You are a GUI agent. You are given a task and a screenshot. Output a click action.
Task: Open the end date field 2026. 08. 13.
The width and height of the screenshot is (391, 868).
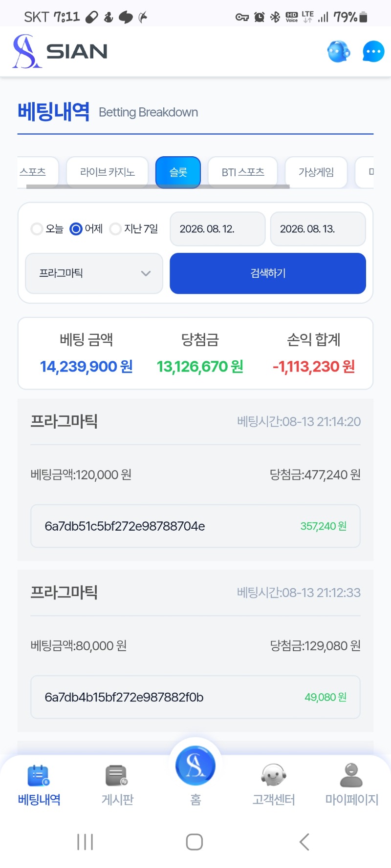point(318,229)
